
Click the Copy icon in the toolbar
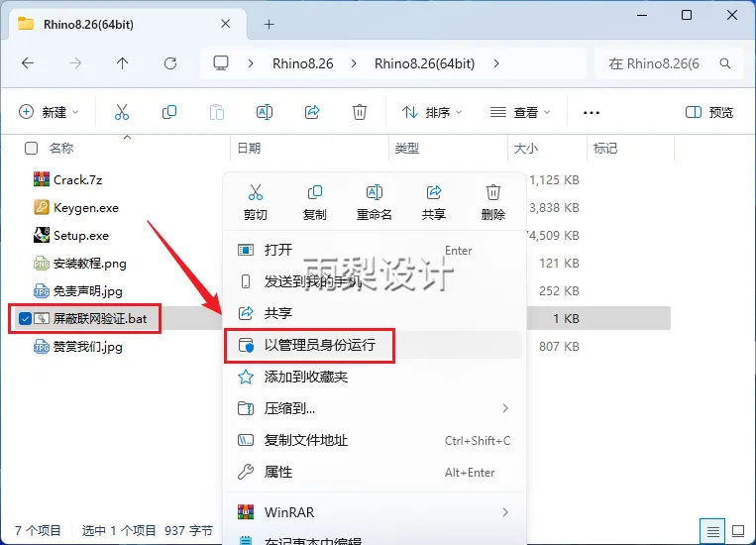click(x=169, y=112)
